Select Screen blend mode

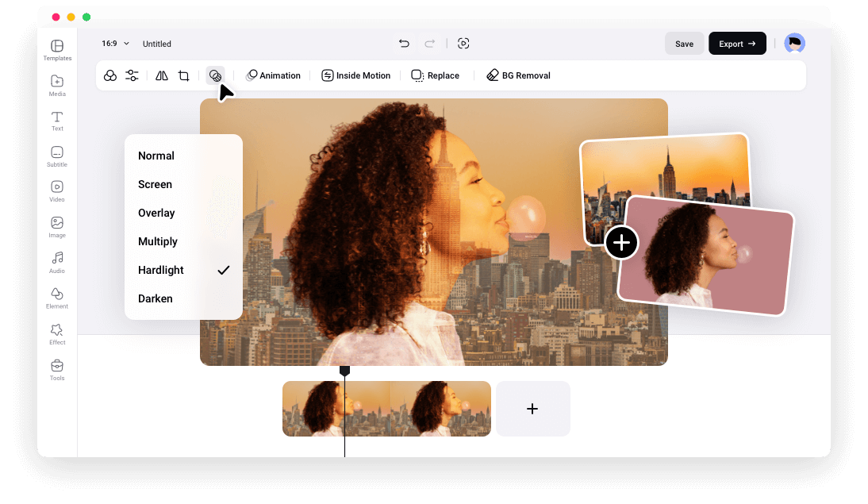[x=155, y=184]
